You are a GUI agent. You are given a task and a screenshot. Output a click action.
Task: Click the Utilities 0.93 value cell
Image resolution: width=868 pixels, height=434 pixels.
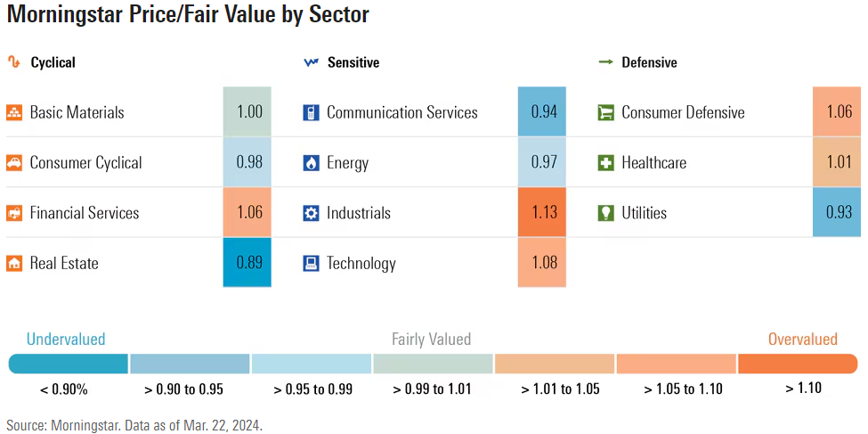tap(838, 213)
